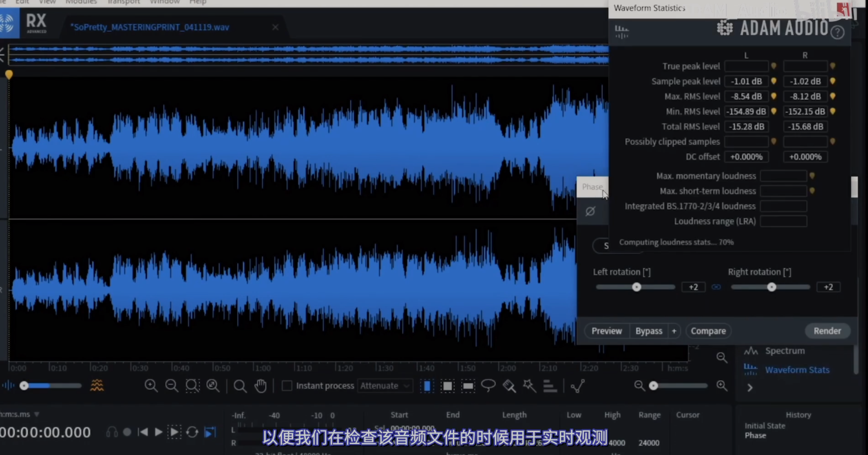Expand the chevron below Waveform Stats
Viewport: 868px width, 455px height.
click(750, 388)
